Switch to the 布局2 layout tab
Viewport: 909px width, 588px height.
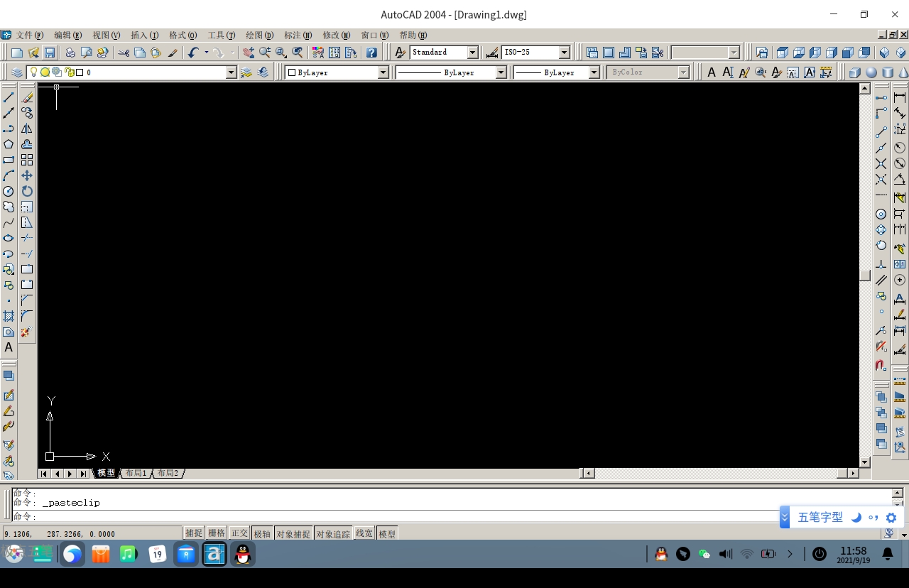click(x=168, y=473)
